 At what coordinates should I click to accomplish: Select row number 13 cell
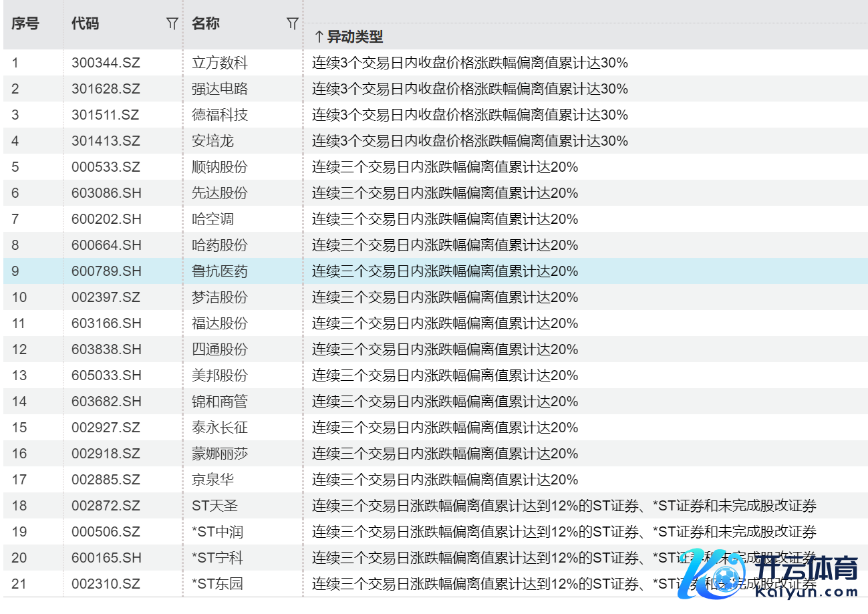(19, 375)
